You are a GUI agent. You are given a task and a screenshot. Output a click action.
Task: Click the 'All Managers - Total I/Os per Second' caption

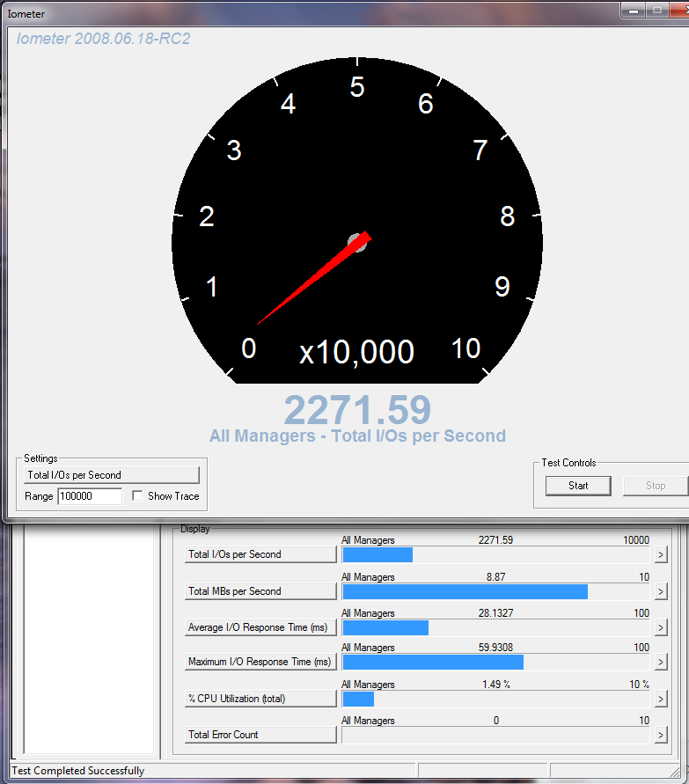[357, 436]
